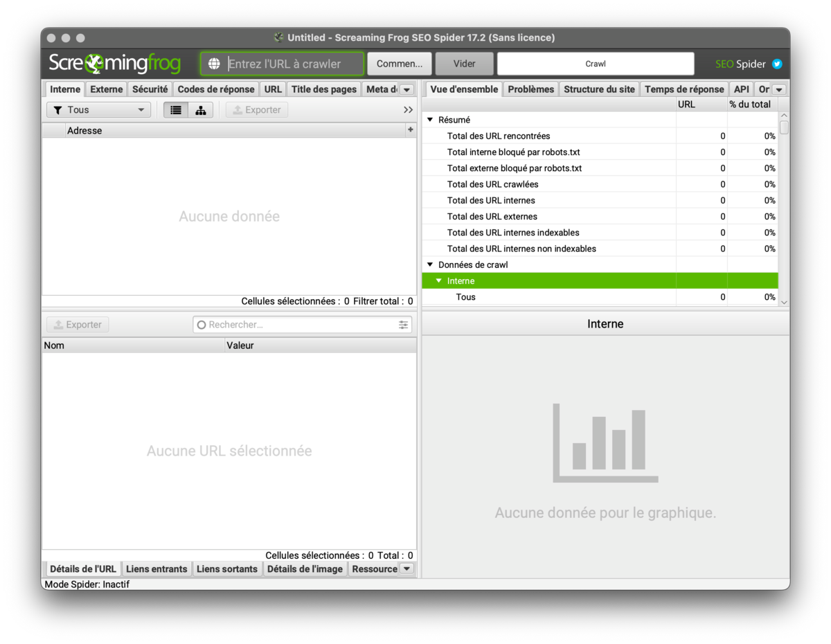This screenshot has height=644, width=831.
Task: Select the Temps de réponse tab
Action: (x=684, y=89)
